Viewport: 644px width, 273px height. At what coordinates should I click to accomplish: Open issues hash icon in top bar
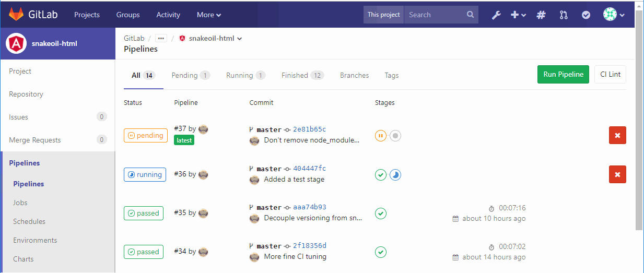pyautogui.click(x=541, y=15)
